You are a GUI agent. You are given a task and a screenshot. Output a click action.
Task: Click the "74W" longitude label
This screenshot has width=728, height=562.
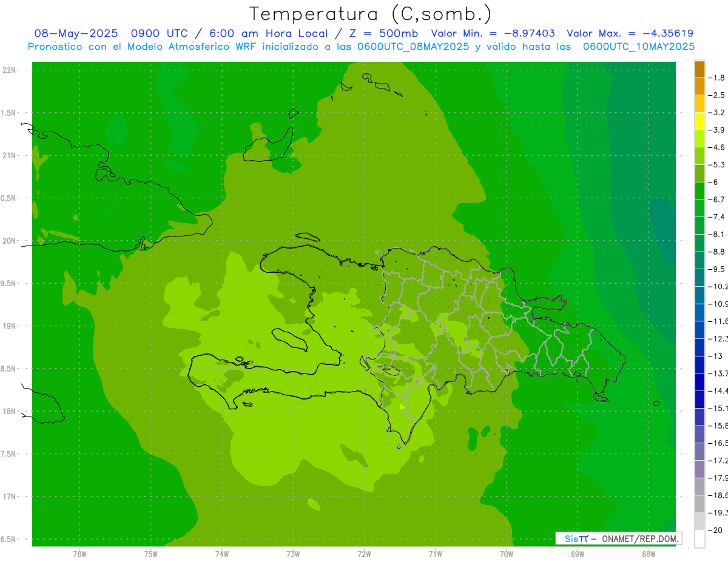pyautogui.click(x=222, y=554)
